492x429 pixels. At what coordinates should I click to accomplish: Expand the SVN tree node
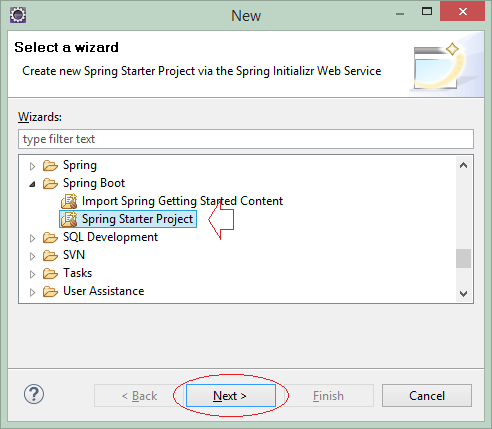coord(32,256)
